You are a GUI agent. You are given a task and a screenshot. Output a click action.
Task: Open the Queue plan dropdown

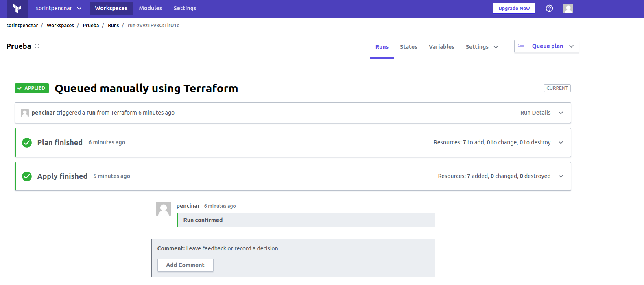coord(546,46)
